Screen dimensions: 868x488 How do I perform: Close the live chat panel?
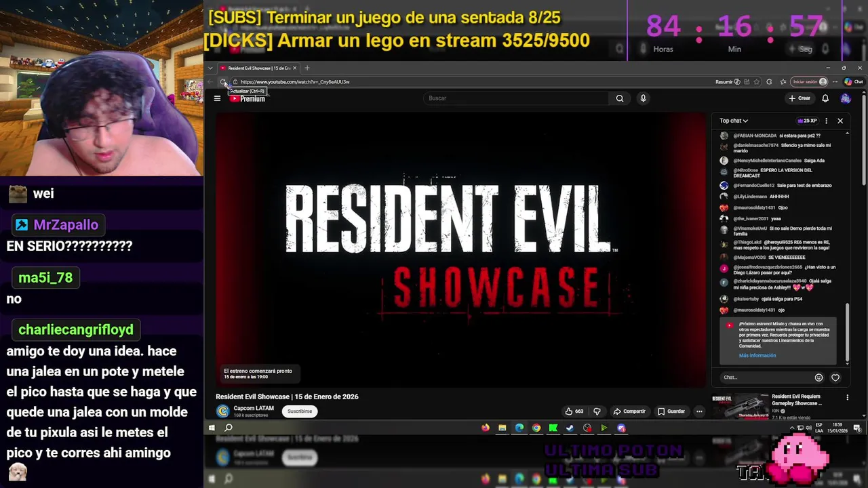[840, 121]
